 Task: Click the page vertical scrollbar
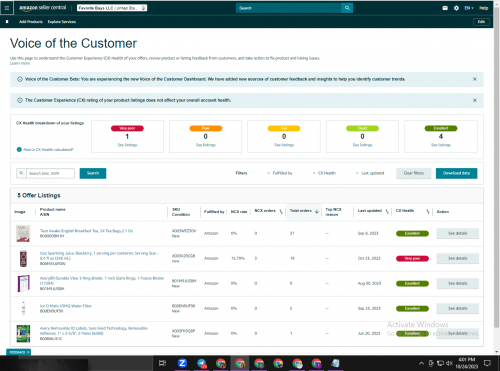tap(496, 167)
